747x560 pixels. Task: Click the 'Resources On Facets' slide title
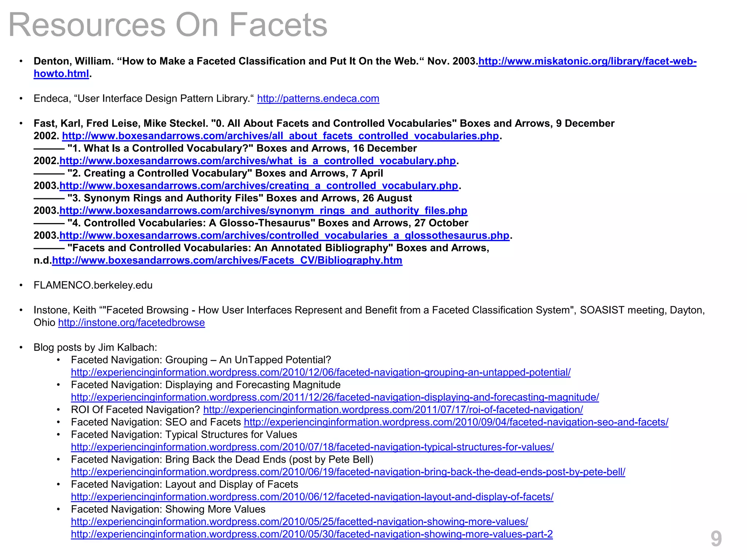tap(168, 25)
